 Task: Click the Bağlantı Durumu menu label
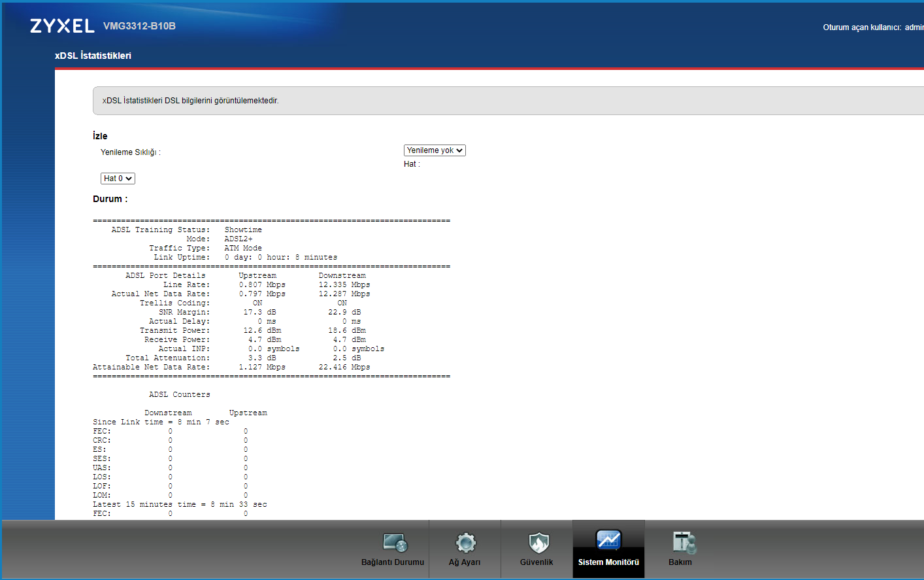(393, 562)
